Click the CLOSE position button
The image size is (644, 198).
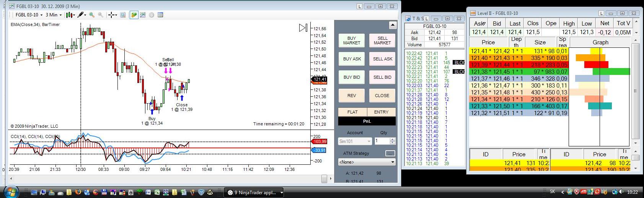[x=382, y=96]
